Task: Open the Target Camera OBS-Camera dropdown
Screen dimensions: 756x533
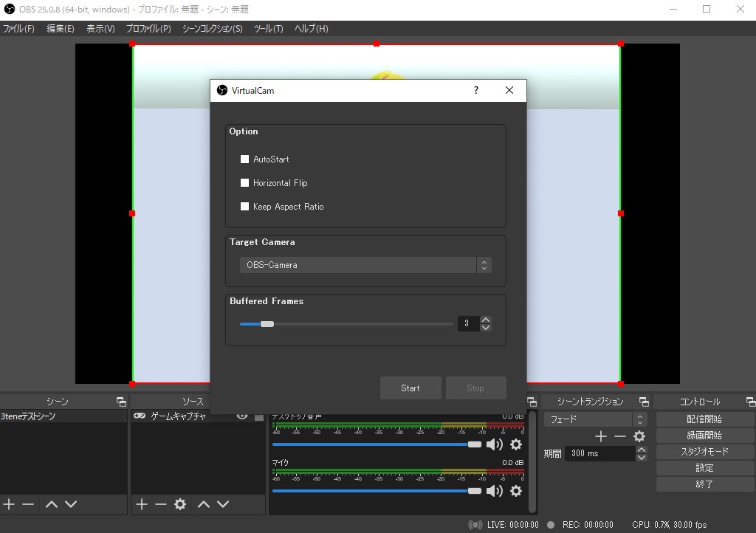Action: point(365,265)
